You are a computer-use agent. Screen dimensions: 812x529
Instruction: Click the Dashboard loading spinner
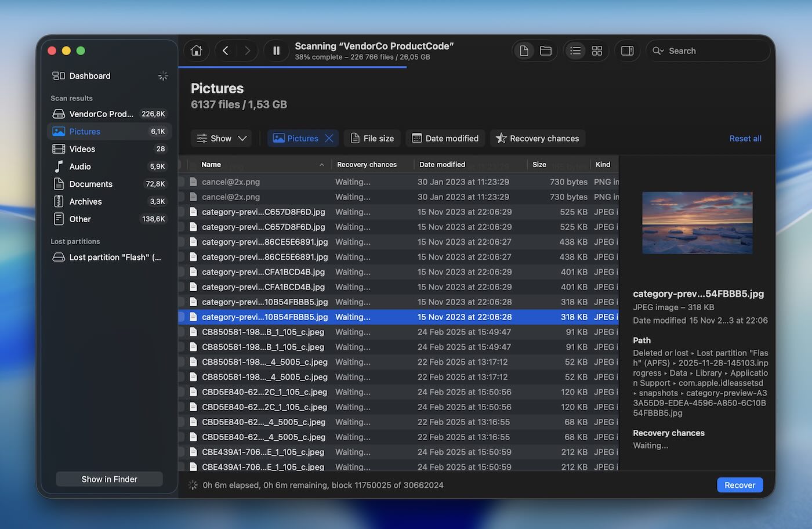tap(163, 76)
